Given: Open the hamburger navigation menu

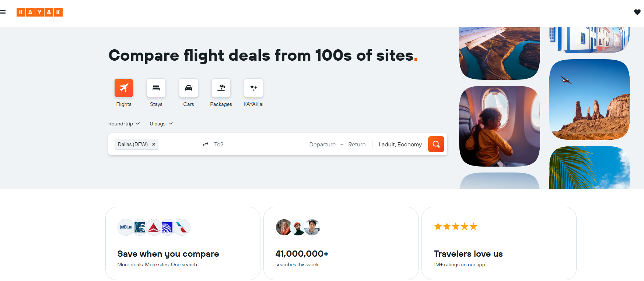Looking at the screenshot, I should (x=3, y=12).
